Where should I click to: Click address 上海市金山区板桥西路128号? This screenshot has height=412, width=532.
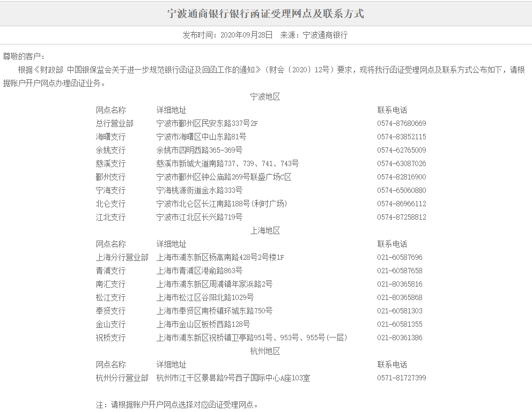tap(203, 324)
